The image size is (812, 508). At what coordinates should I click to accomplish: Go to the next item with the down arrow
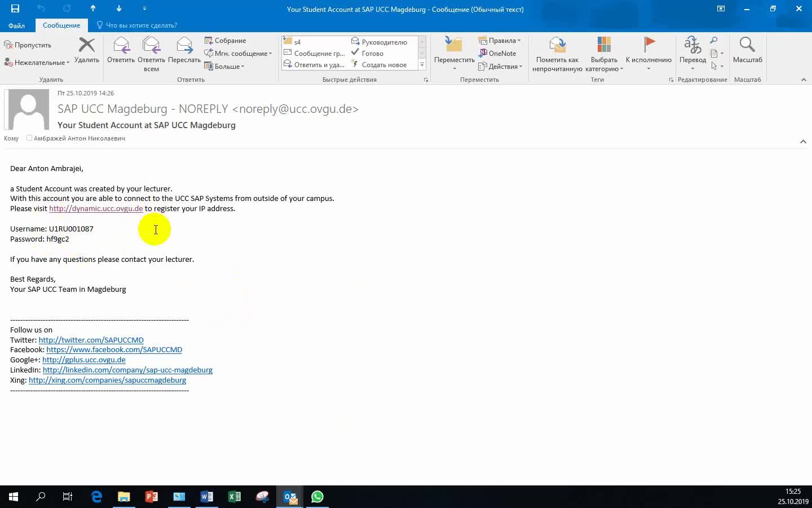[119, 8]
